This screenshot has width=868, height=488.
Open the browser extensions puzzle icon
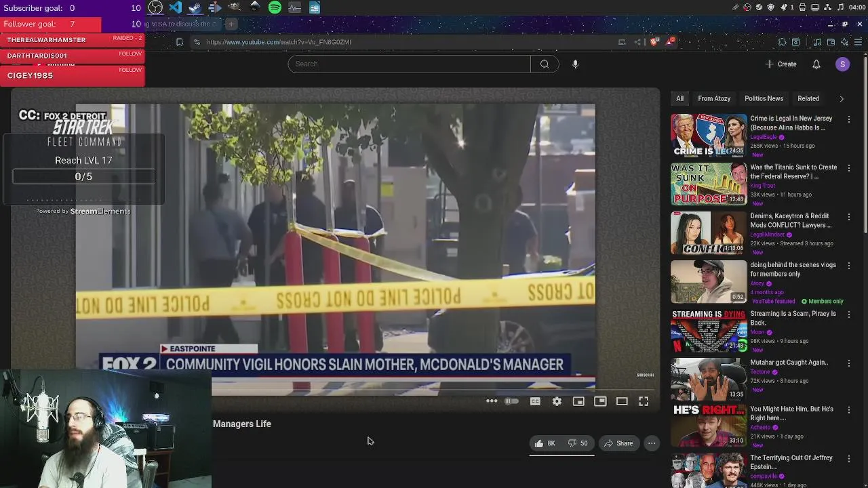[782, 42]
